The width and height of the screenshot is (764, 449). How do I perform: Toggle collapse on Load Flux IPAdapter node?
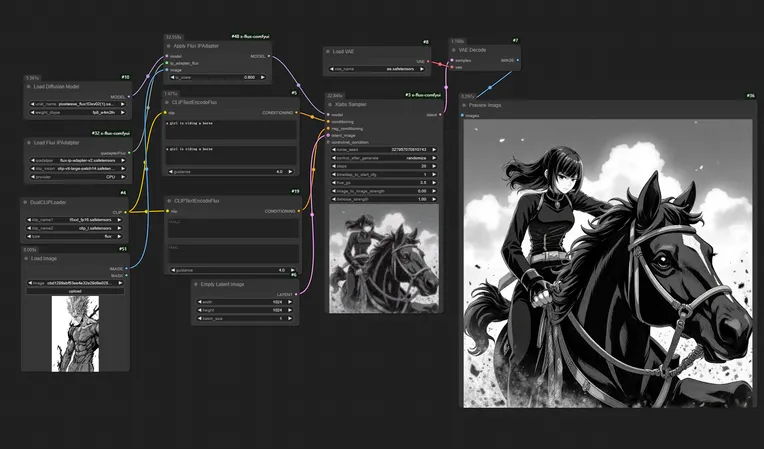click(x=26, y=142)
